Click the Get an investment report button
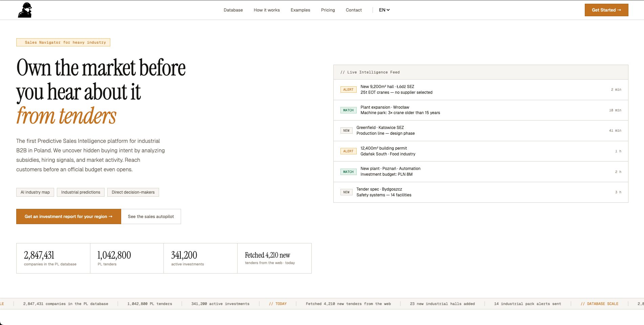Image resolution: width=644 pixels, height=325 pixels. click(x=68, y=216)
